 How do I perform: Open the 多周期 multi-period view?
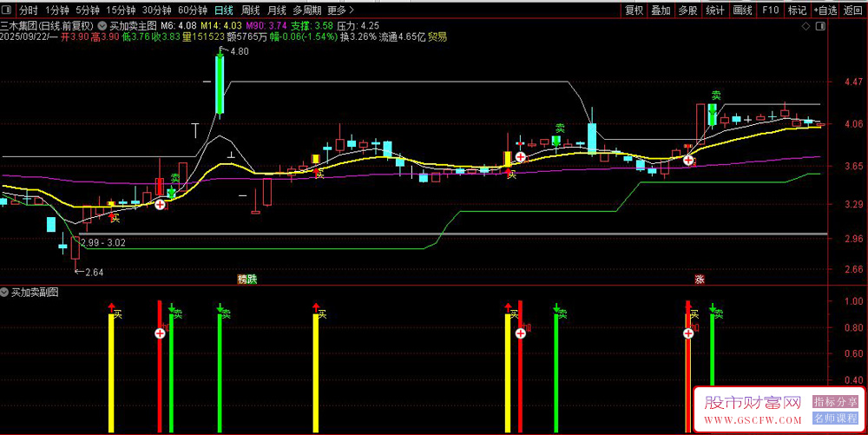point(307,10)
